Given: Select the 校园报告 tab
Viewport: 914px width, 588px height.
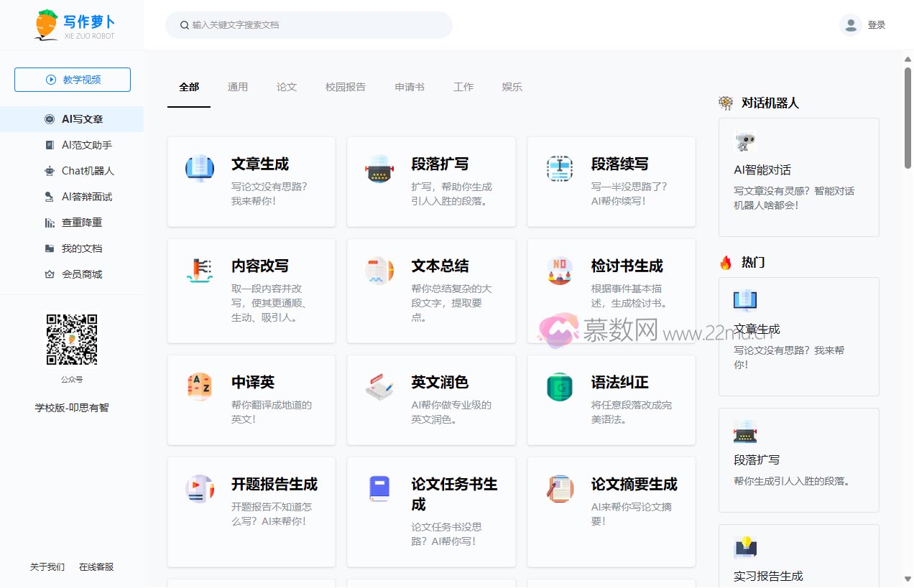Looking at the screenshot, I should click(x=346, y=87).
